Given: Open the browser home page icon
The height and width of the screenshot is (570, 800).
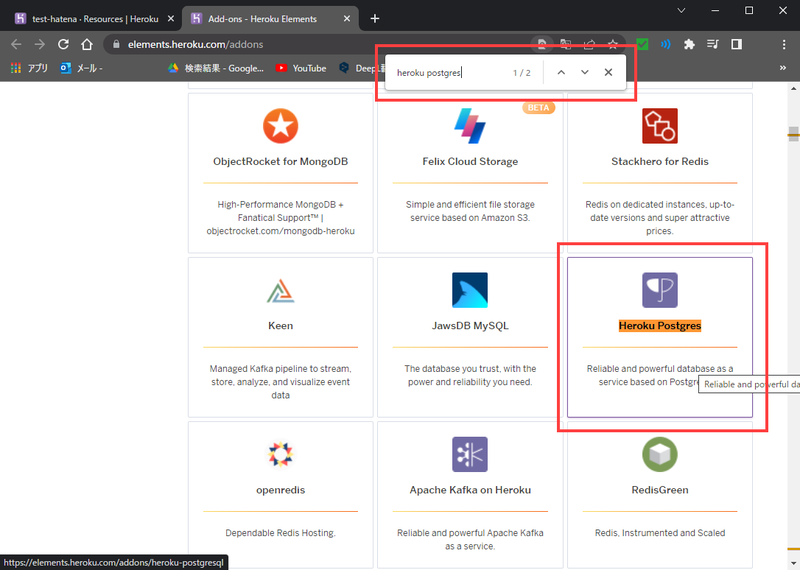Looking at the screenshot, I should pyautogui.click(x=87, y=44).
